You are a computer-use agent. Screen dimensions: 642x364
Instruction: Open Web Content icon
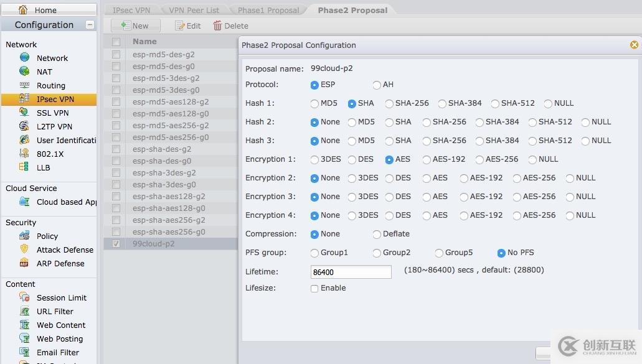[24, 325]
